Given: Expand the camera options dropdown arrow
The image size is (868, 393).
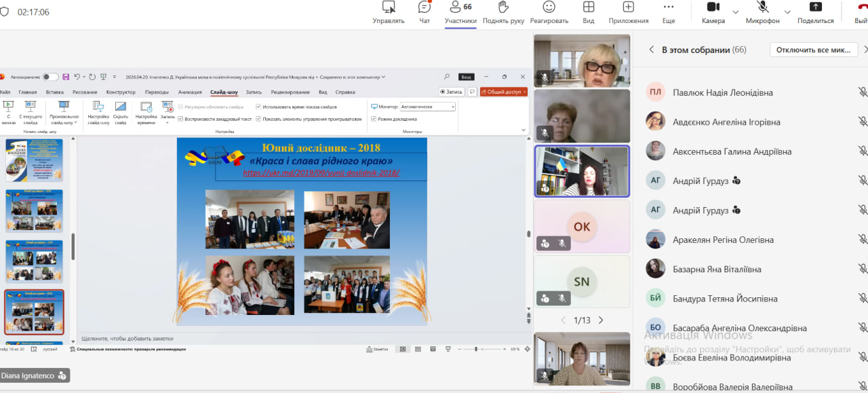Looking at the screenshot, I should tap(736, 12).
